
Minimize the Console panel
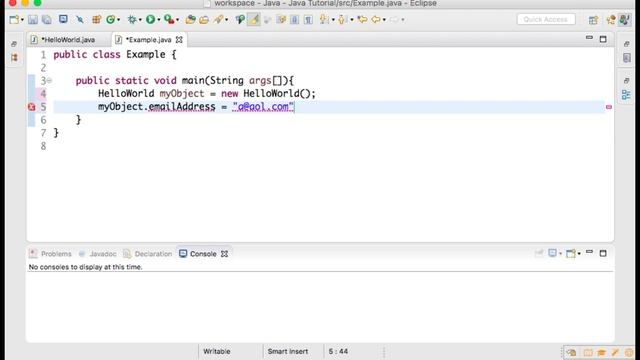[x=589, y=253]
